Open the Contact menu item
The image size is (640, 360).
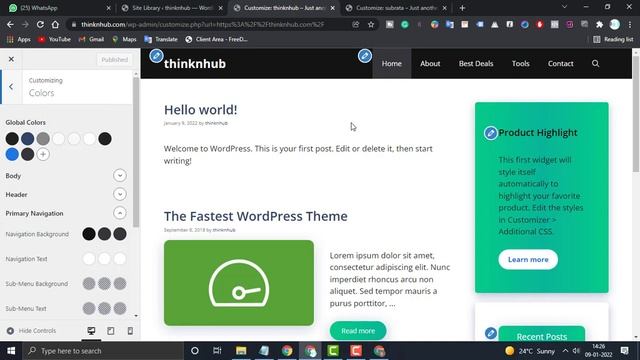pyautogui.click(x=560, y=63)
